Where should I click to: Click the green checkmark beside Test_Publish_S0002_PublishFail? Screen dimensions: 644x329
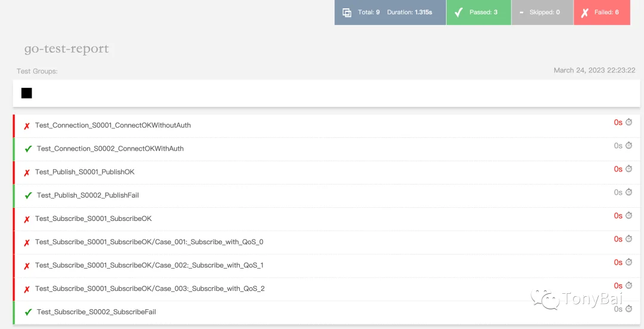point(28,196)
